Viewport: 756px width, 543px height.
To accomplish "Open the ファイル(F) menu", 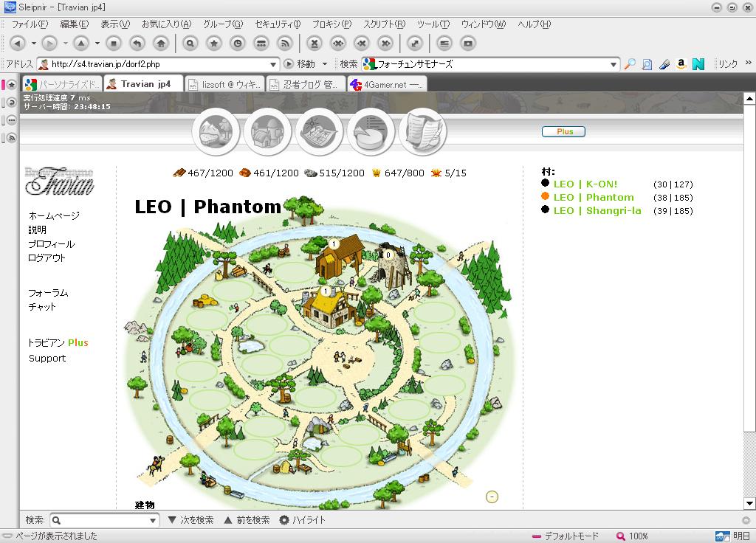I will 30,24.
